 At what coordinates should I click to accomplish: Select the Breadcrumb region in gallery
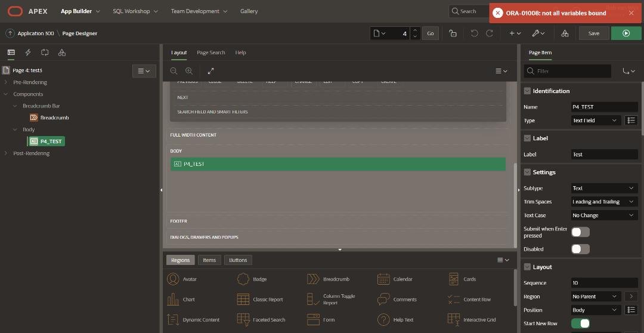tap(329, 279)
